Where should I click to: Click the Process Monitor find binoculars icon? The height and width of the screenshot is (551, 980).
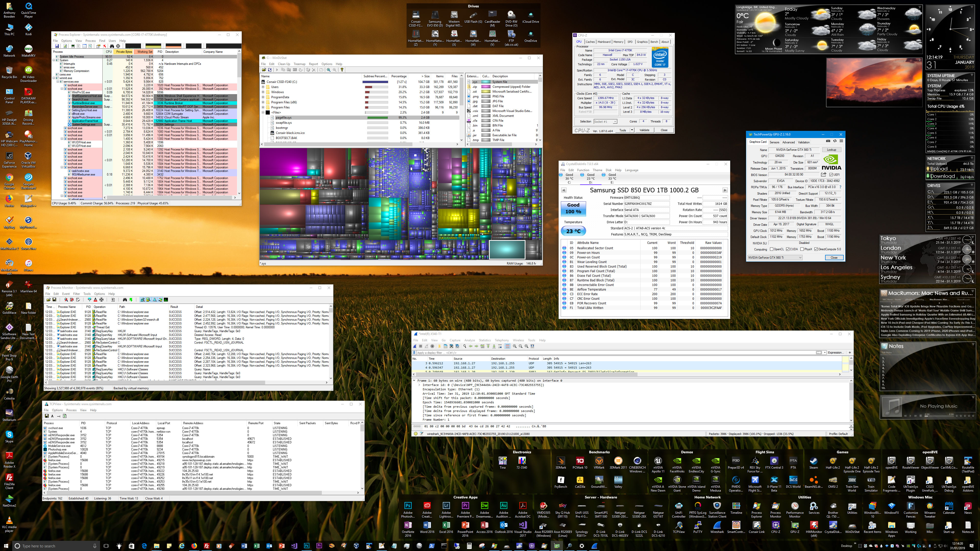coord(125,300)
